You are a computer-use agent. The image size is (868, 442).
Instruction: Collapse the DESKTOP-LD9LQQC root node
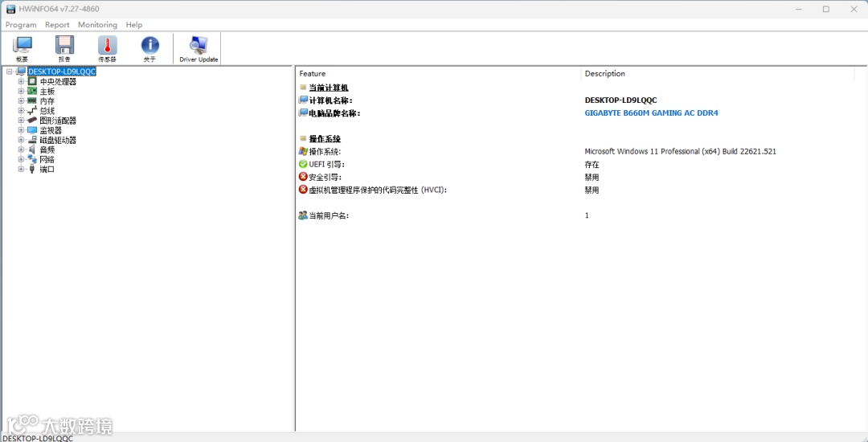tap(10, 72)
